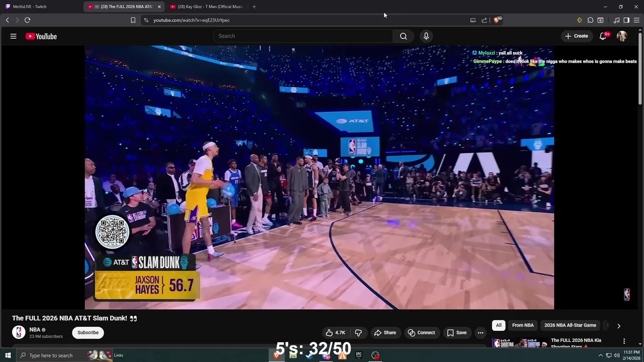Open Windows Start menu

tap(8, 355)
